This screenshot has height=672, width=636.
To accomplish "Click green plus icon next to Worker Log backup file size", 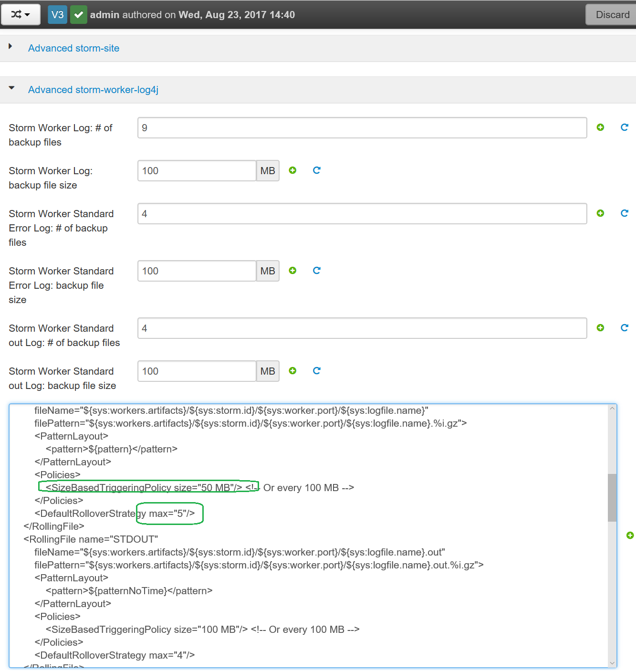I will (x=292, y=170).
